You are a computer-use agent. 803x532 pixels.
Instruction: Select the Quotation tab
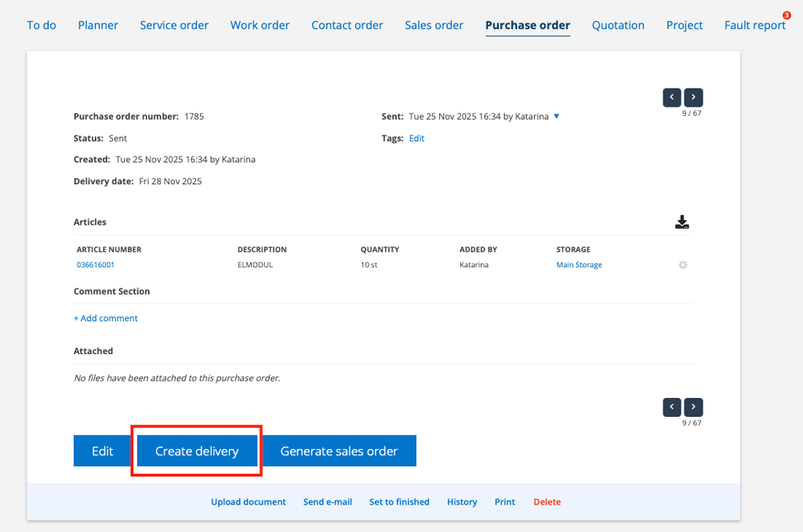[x=618, y=25]
